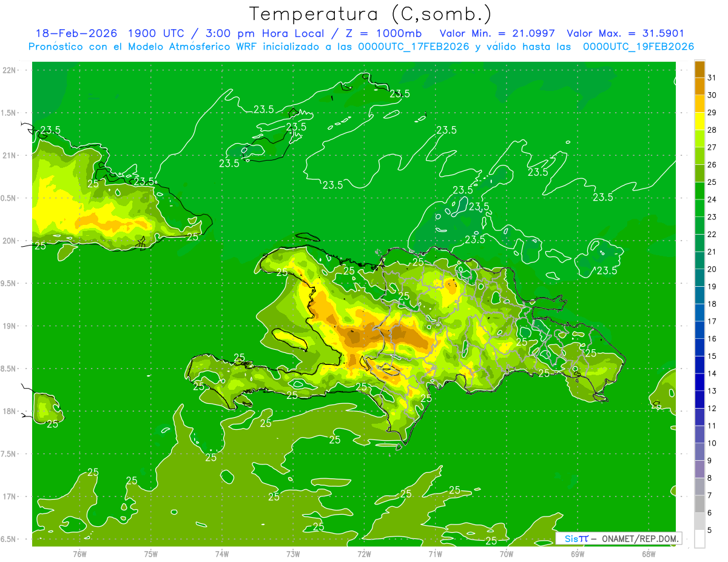Select the date text "18-Feb-2026"
This screenshot has height=562, width=728.
[76, 33]
